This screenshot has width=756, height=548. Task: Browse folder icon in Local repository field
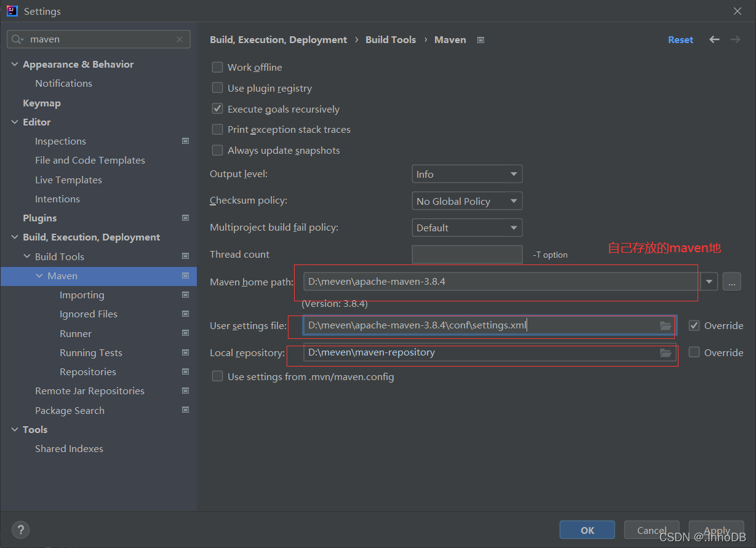(666, 352)
